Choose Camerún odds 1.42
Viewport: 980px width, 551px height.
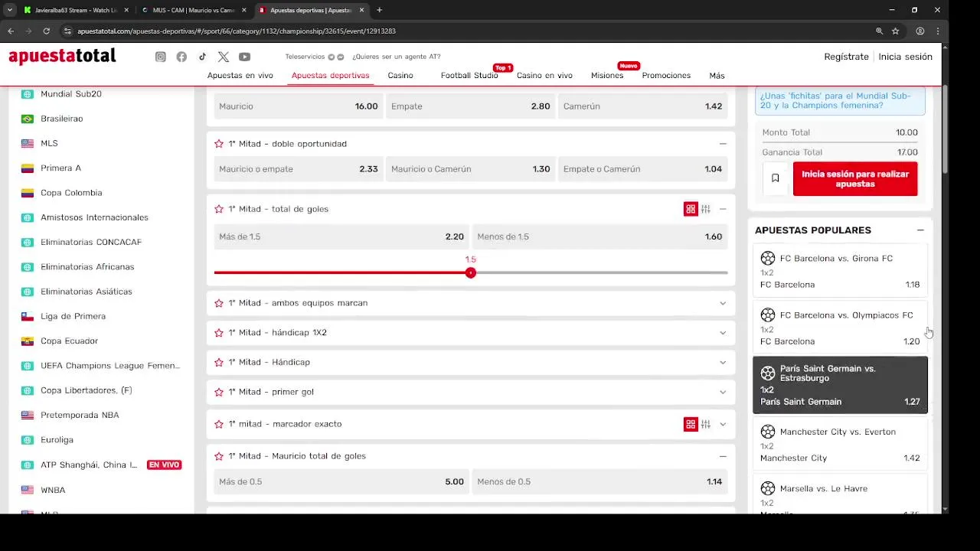coord(643,106)
